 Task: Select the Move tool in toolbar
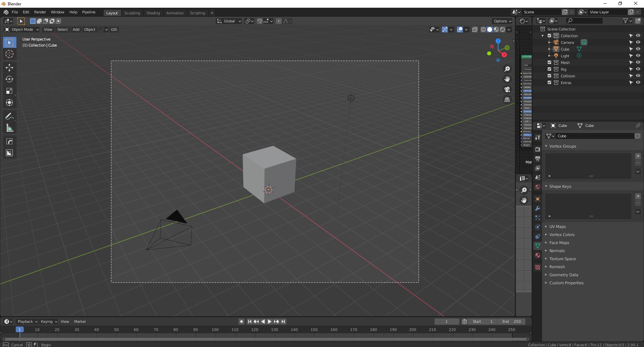(9, 68)
